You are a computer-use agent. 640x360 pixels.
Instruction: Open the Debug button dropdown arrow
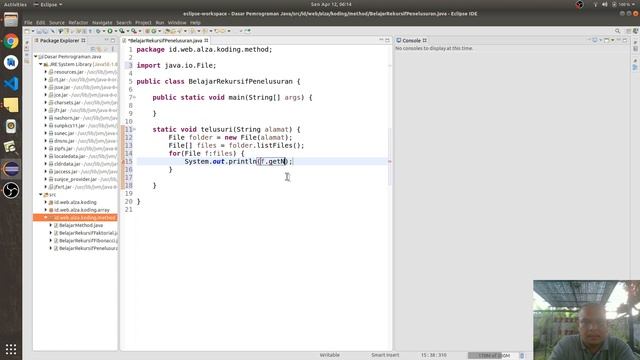pos(103,31)
